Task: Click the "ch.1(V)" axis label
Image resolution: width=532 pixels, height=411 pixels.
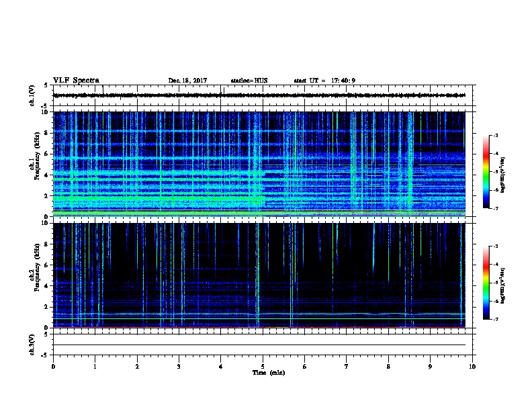Action: click(32, 95)
